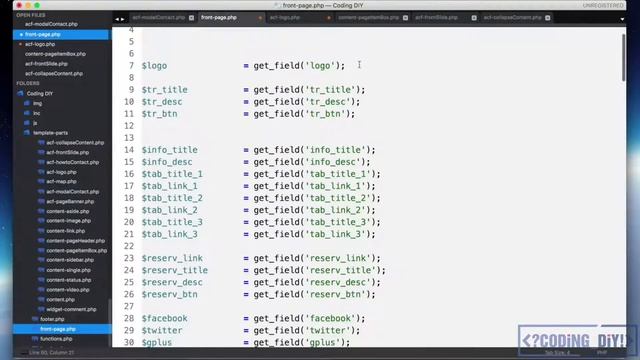This screenshot has height=360, width=640.
Task: Click file icon of content.php
Action: click(41, 299)
